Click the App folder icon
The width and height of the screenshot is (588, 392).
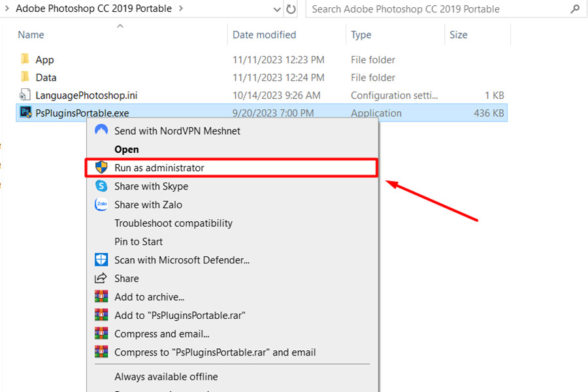tap(25, 59)
